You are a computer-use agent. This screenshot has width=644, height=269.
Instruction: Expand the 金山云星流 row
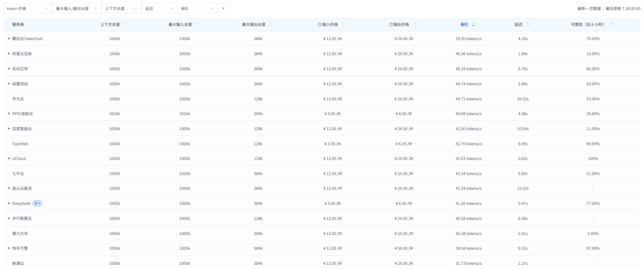pyautogui.click(x=9, y=188)
